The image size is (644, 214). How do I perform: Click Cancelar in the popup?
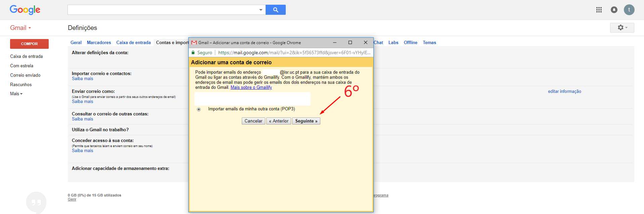[254, 121]
